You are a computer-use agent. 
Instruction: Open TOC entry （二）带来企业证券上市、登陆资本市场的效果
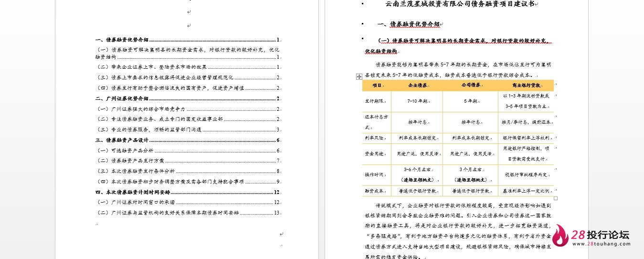click(x=188, y=67)
